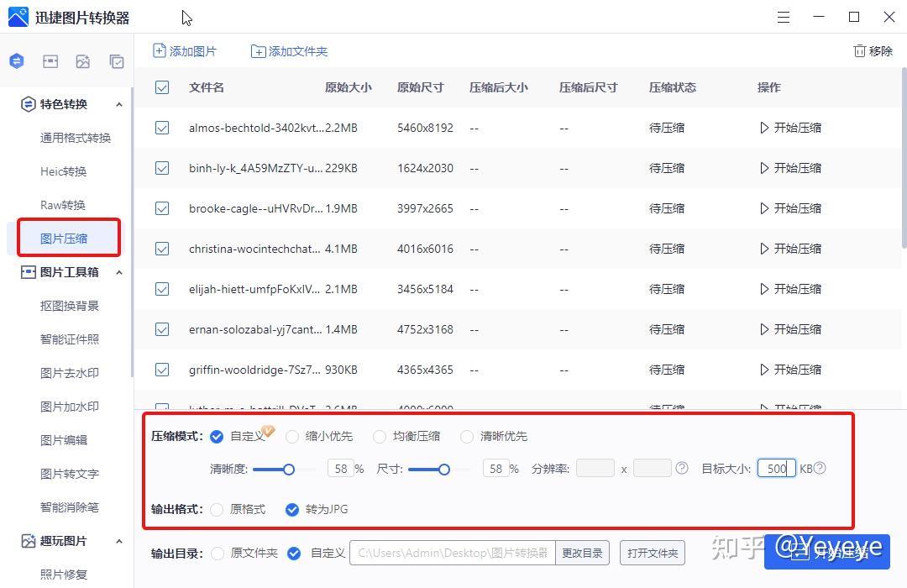Click the 添加图片 add image button

[x=185, y=51]
